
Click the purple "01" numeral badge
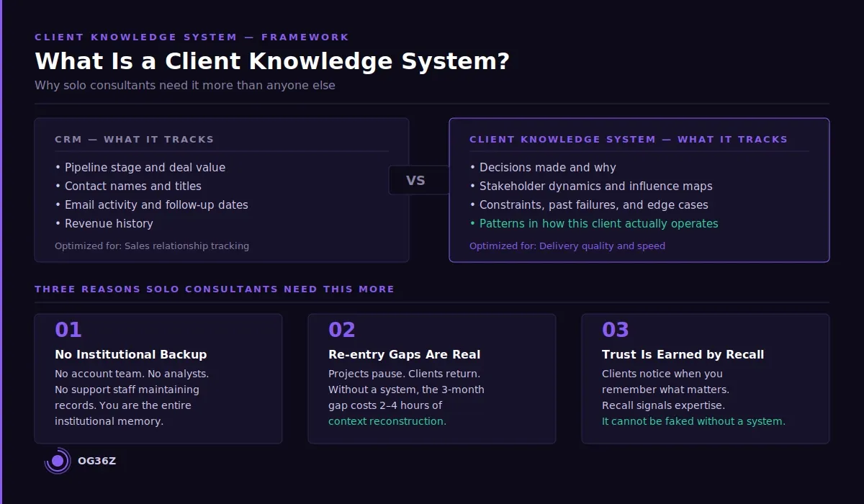(68, 329)
